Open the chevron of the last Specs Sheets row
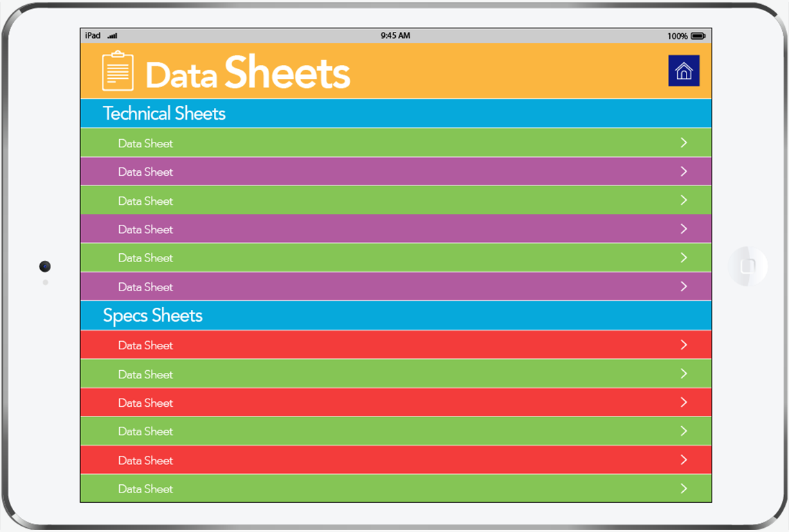Image resolution: width=789 pixels, height=532 pixels. click(684, 488)
